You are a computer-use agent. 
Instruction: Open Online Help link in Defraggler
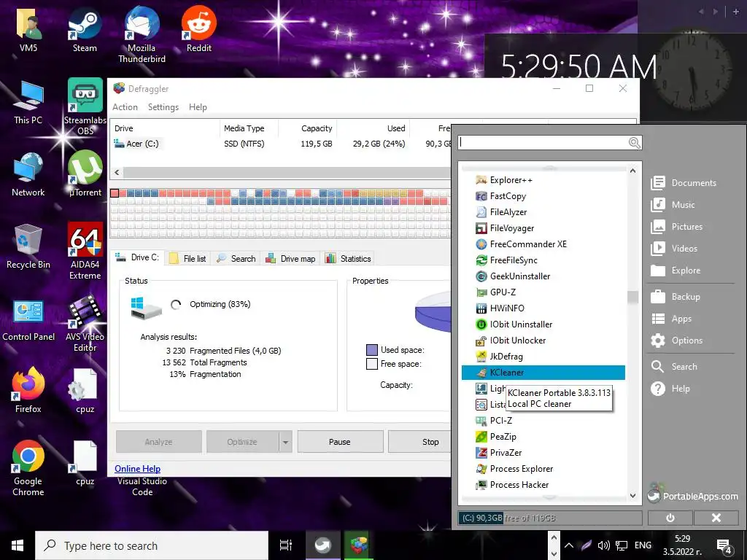point(137,469)
